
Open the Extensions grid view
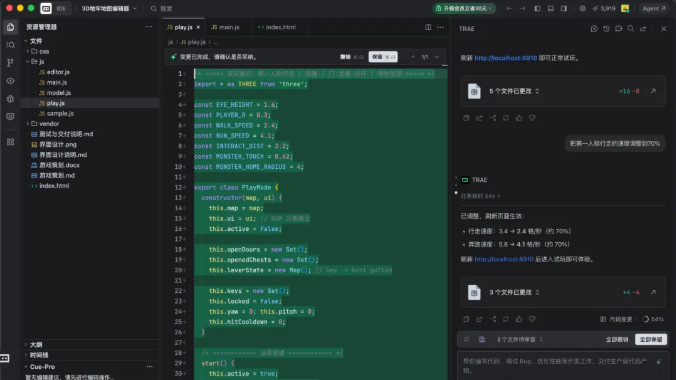(x=10, y=142)
